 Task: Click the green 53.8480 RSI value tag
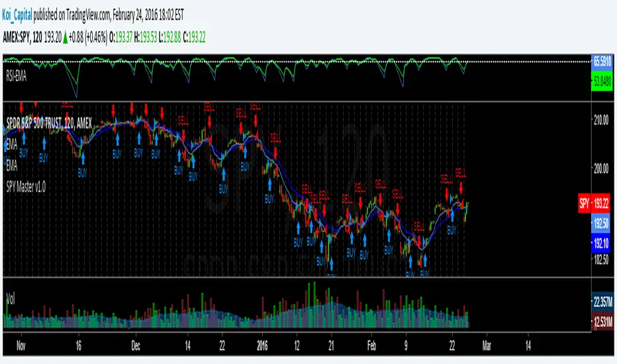pyautogui.click(x=602, y=81)
